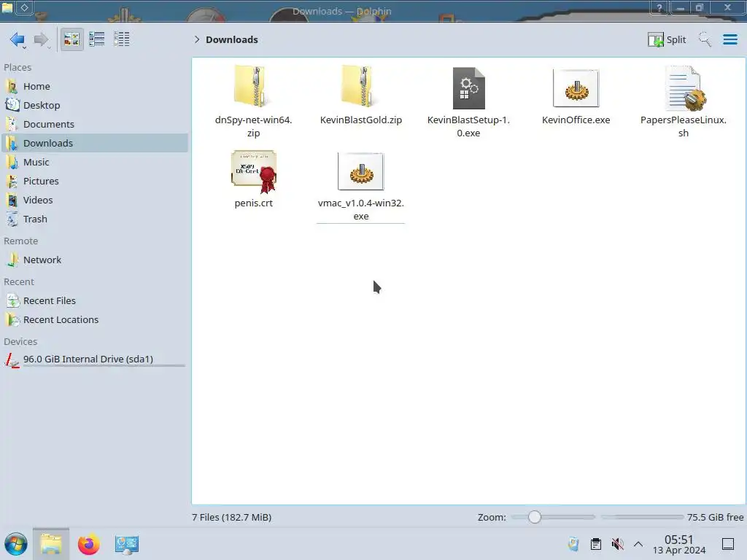Switch to Icons view mode
The width and height of the screenshot is (747, 560).
click(72, 39)
